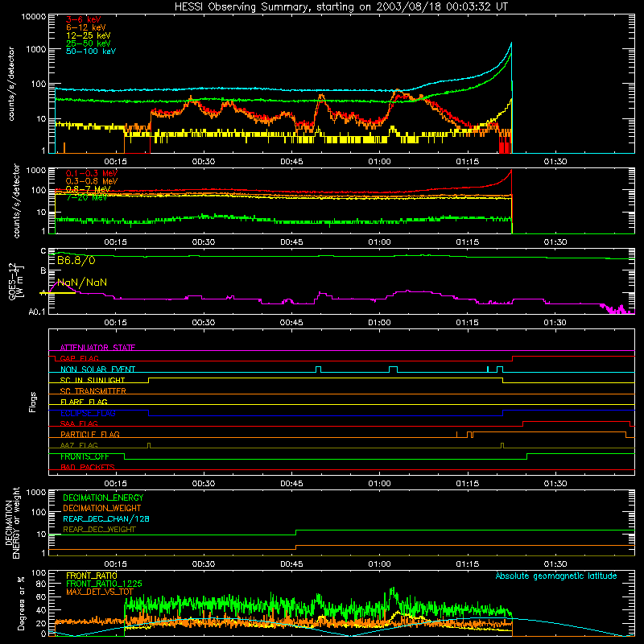Select the 3-6 keV legend label
The width and height of the screenshot is (644, 644).
point(83,19)
